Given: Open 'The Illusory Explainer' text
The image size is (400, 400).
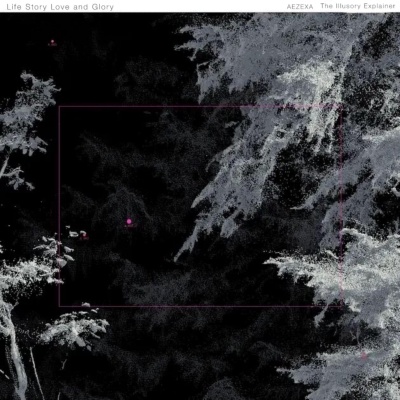Looking at the screenshot, I should (358, 6).
